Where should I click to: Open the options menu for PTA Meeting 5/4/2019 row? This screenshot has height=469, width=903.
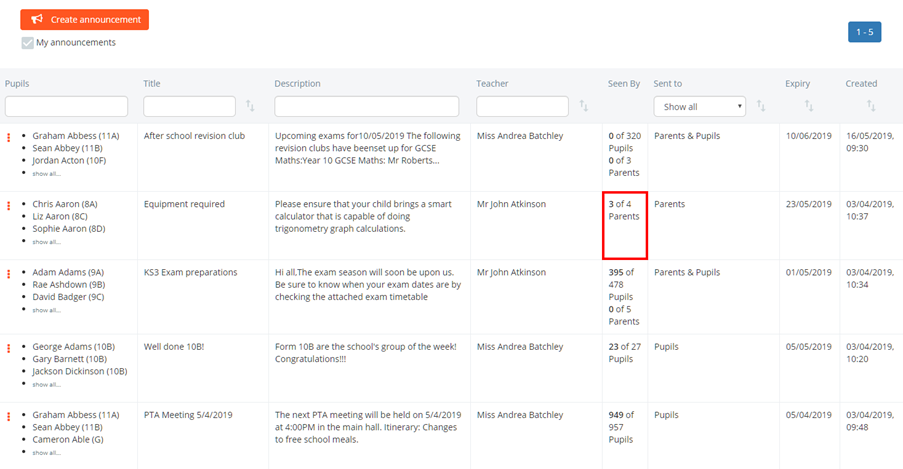click(9, 416)
